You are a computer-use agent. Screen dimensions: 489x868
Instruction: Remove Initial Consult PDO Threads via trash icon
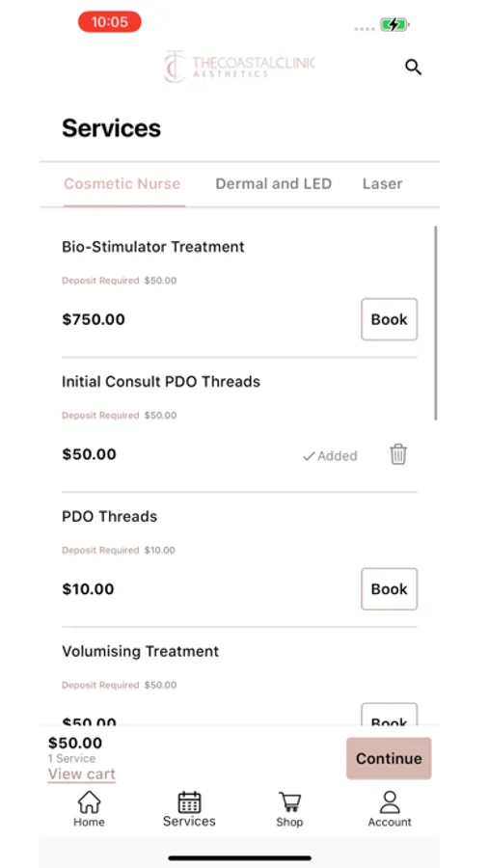coord(398,454)
